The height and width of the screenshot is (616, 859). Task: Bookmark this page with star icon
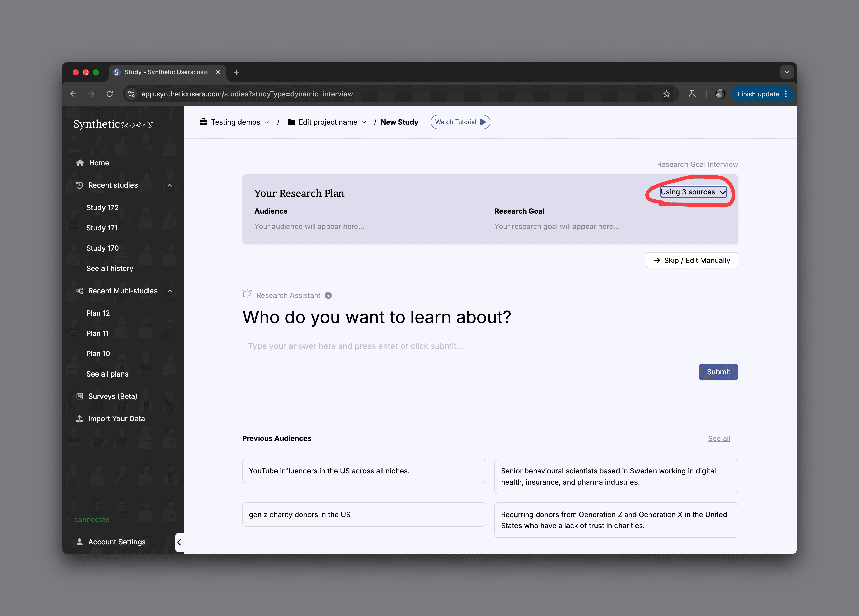coord(667,94)
